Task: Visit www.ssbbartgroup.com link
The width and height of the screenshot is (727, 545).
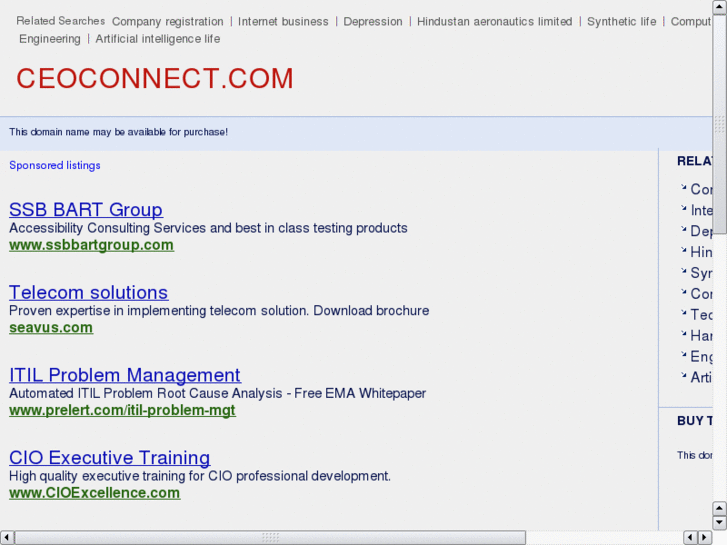Action: coord(91,245)
